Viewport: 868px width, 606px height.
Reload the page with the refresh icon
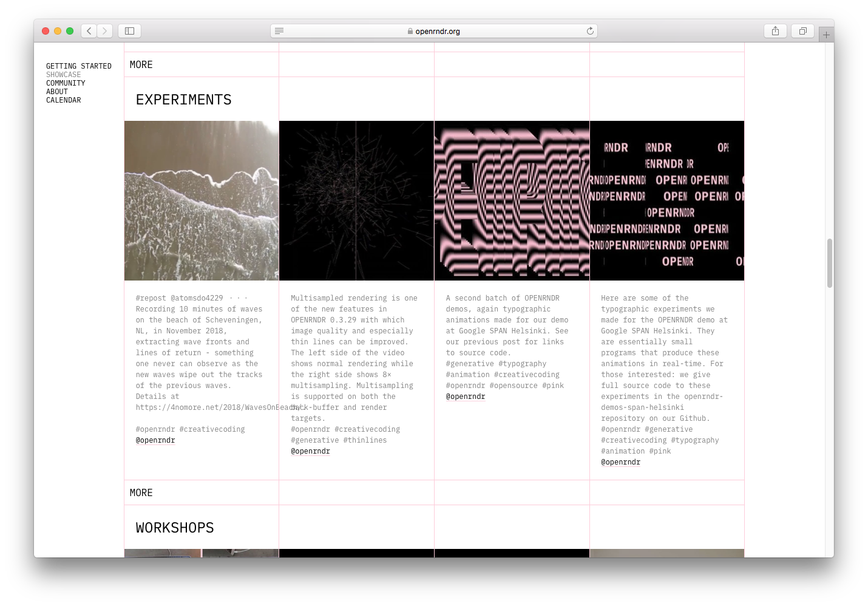coord(590,31)
